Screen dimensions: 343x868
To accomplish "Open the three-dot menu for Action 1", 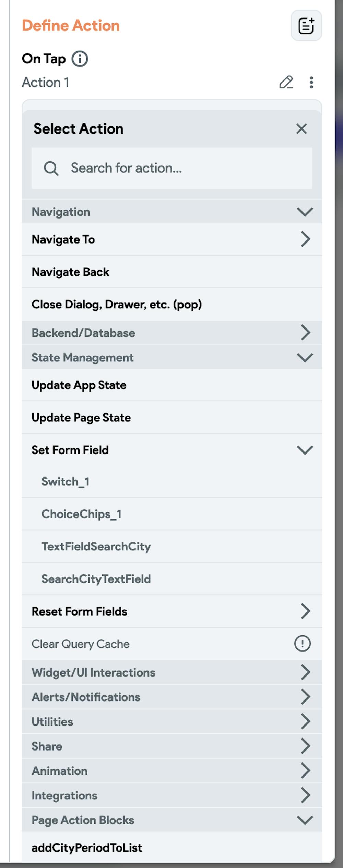I will (x=311, y=83).
